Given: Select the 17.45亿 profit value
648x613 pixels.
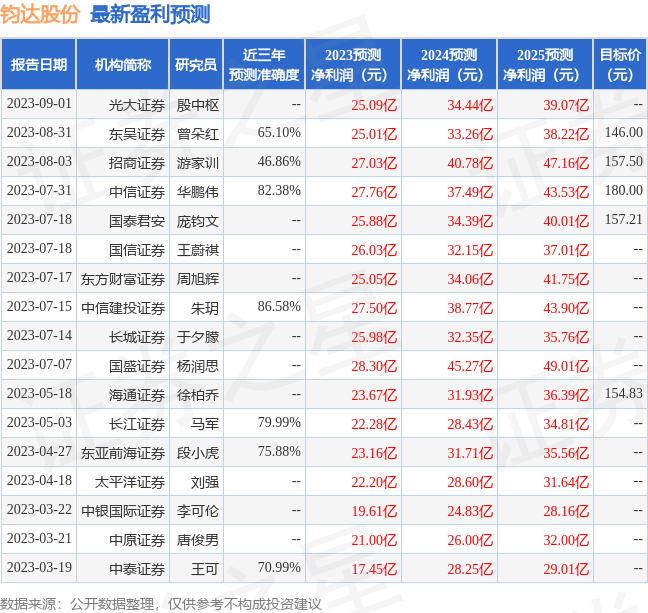Looking at the screenshot, I should tap(374, 569).
